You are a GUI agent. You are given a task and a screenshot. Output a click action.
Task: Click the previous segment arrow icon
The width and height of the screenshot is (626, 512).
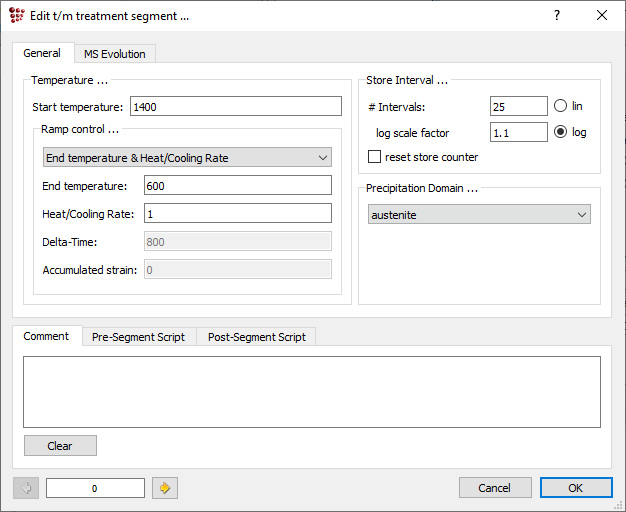26,488
